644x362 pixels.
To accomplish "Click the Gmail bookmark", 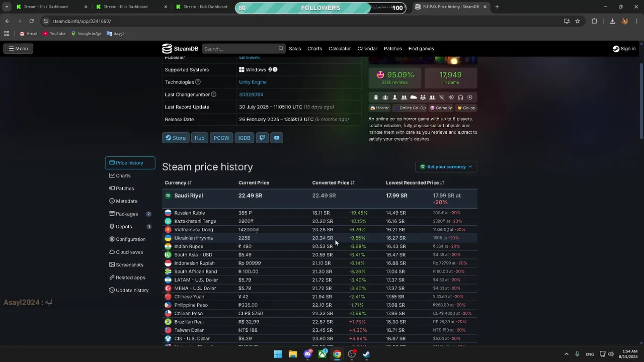I will tap(28, 34).
